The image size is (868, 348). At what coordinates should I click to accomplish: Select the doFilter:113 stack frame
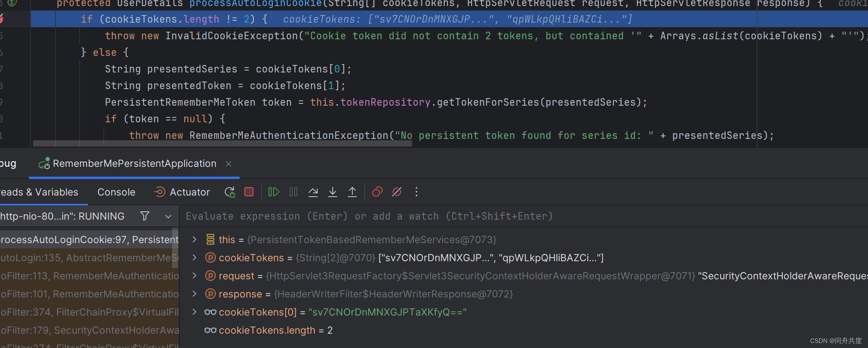89,276
